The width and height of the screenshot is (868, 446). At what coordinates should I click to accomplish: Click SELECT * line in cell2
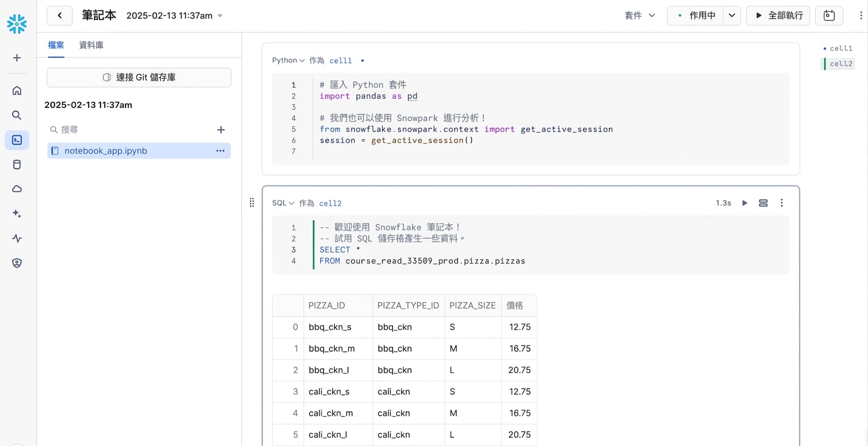tap(340, 250)
